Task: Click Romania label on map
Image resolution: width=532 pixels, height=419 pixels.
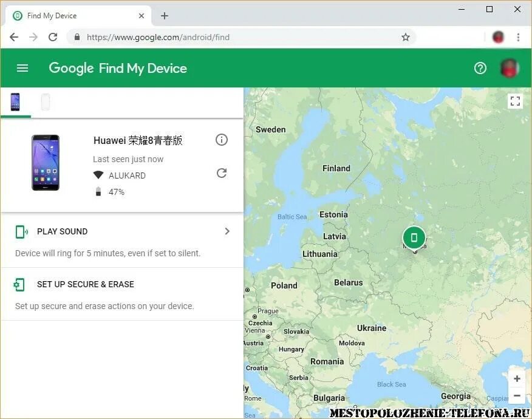Action: [x=327, y=362]
